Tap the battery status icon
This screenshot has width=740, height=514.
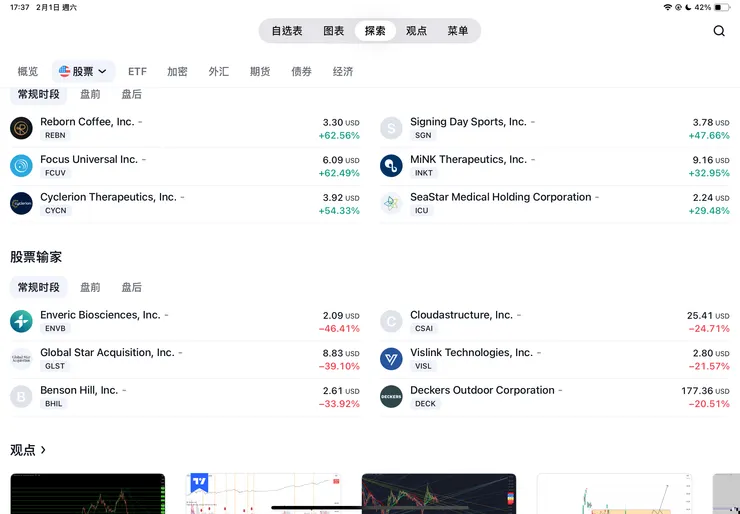tap(722, 7)
